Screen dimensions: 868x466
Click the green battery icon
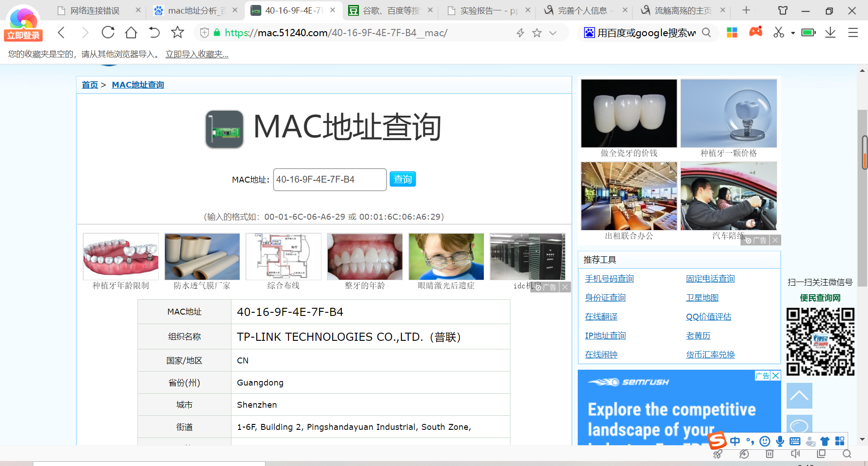pos(808,33)
